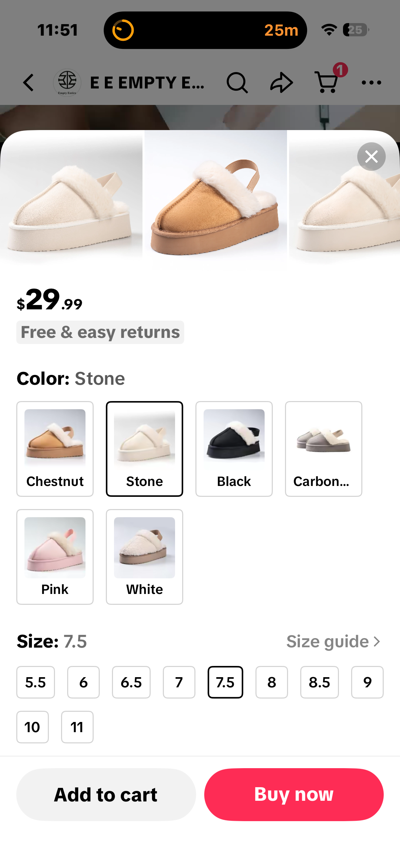Add to cart button

point(106,794)
